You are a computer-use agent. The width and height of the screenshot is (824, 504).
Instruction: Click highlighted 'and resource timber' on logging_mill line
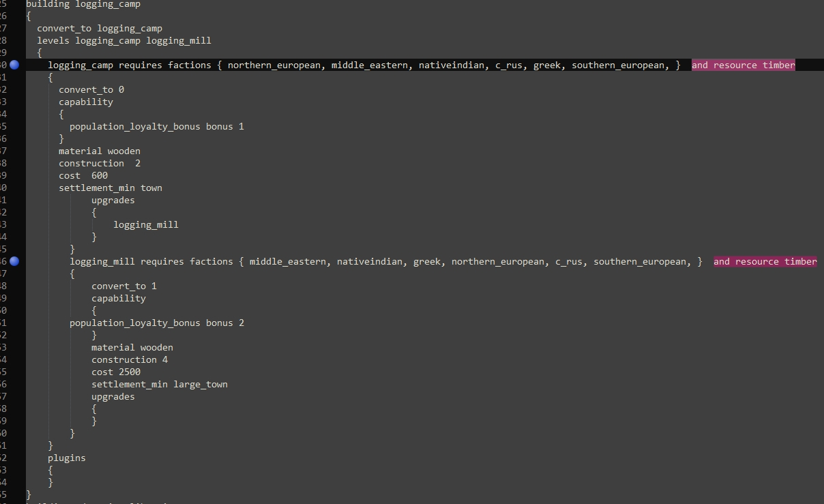tap(765, 261)
